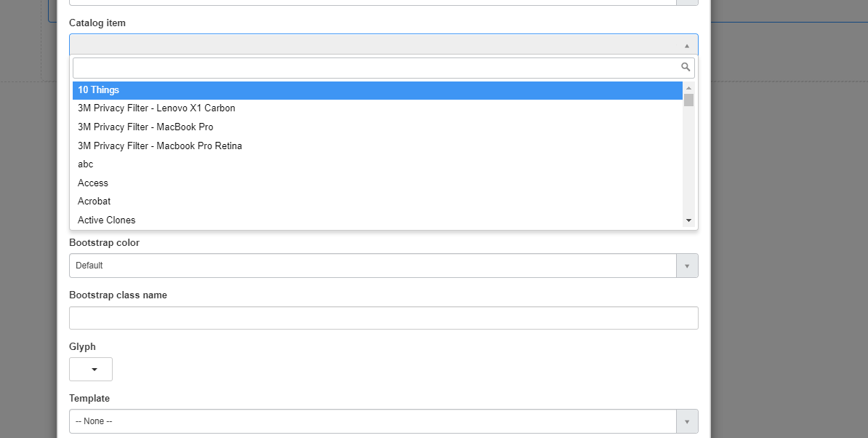Open the Template selector showing None
868x438 pixels.
tap(363, 421)
